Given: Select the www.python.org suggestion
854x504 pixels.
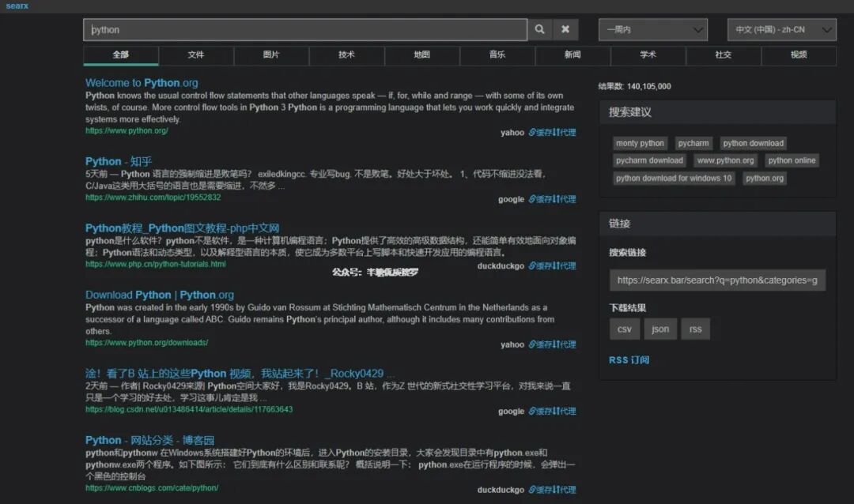Looking at the screenshot, I should click(x=725, y=160).
